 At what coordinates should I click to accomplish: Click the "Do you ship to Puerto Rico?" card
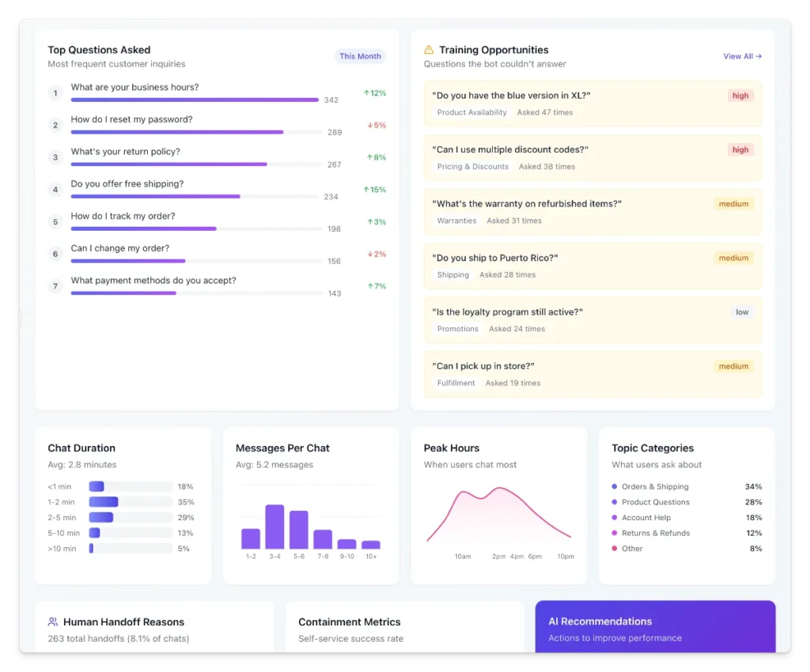[x=592, y=266]
